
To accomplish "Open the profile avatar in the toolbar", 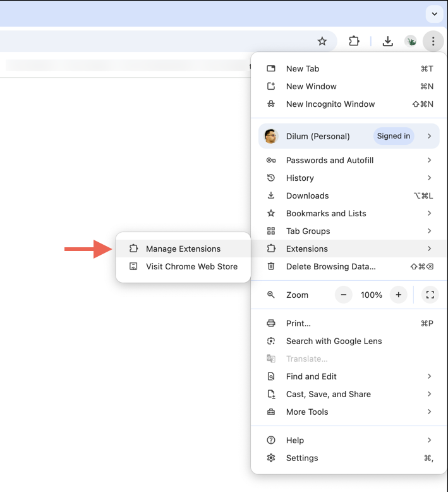I will coord(411,42).
